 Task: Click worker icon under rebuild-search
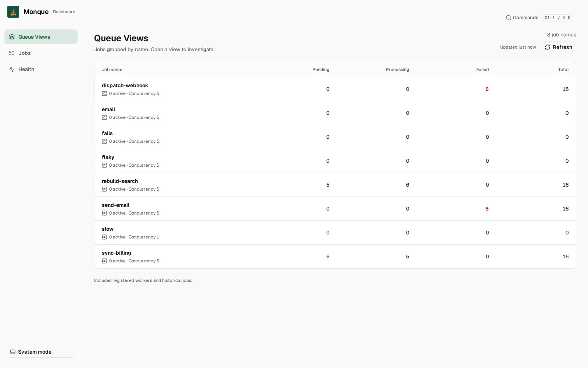pos(104,189)
